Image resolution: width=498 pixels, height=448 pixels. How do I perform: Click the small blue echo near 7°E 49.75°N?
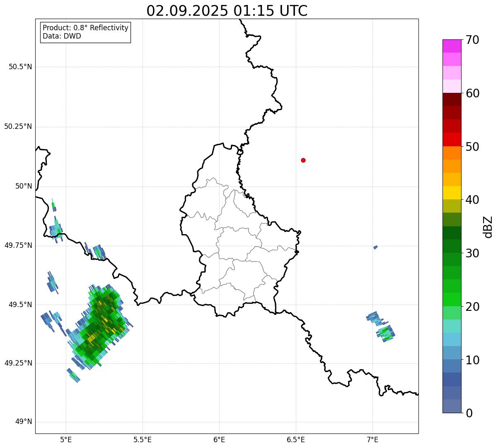pyautogui.click(x=375, y=247)
